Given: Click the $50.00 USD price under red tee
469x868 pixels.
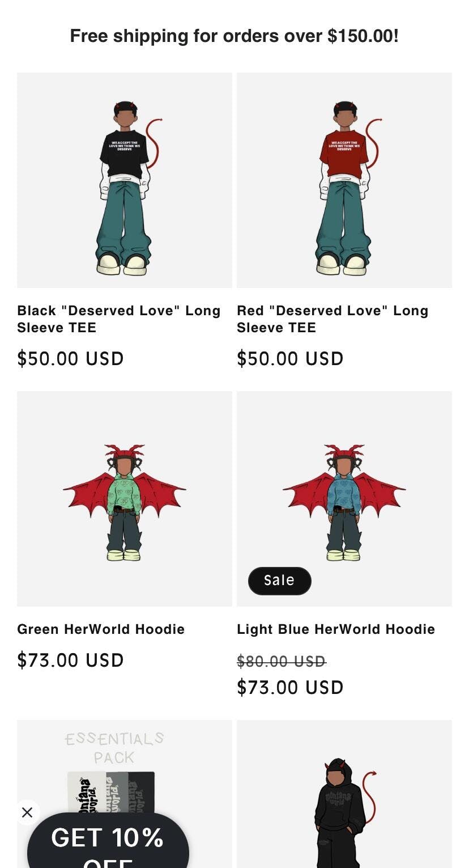Looking at the screenshot, I should coord(290,359).
